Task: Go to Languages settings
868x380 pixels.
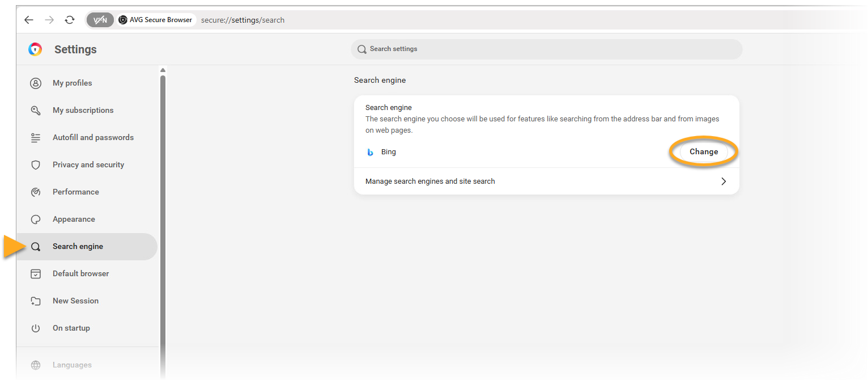Action: (72, 365)
